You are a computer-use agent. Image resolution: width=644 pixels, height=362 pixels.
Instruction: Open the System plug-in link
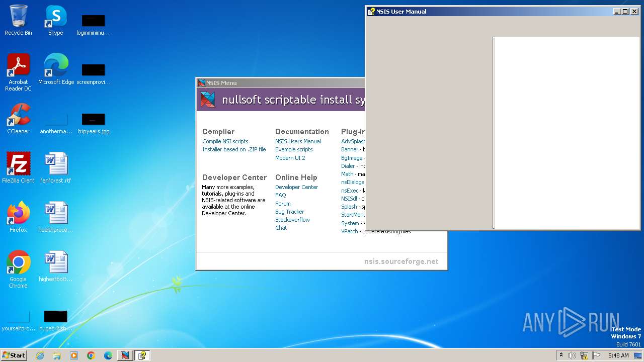click(350, 223)
